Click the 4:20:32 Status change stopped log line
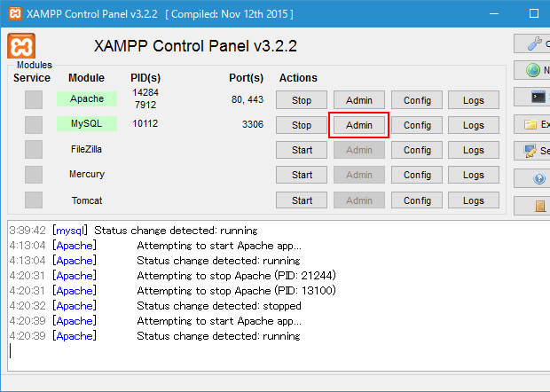 click(x=155, y=306)
